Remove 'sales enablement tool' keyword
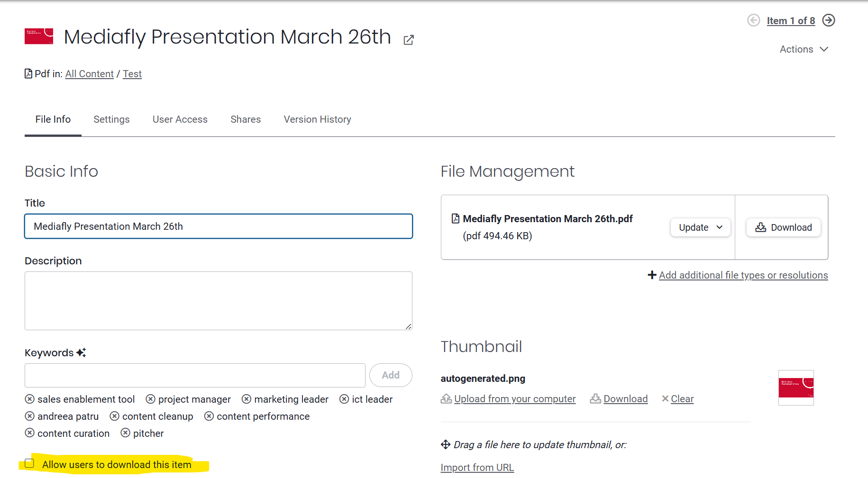 [30, 399]
